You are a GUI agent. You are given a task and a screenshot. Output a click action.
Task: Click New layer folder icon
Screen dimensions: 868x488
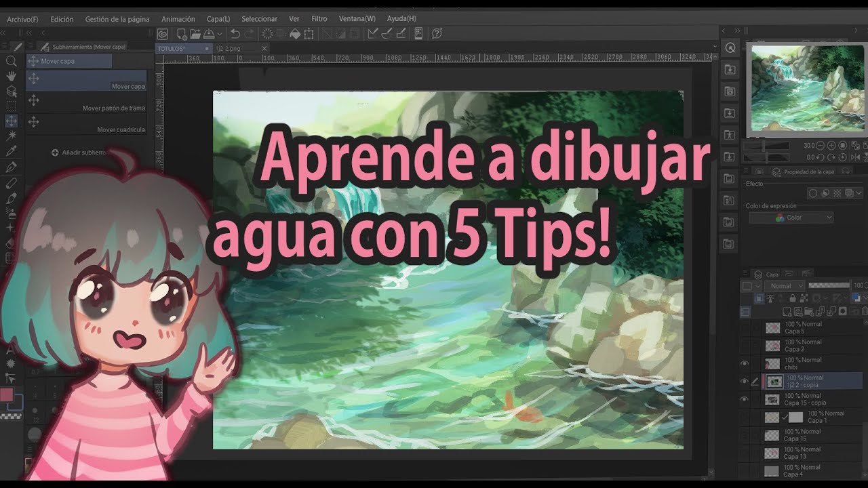tap(809, 312)
